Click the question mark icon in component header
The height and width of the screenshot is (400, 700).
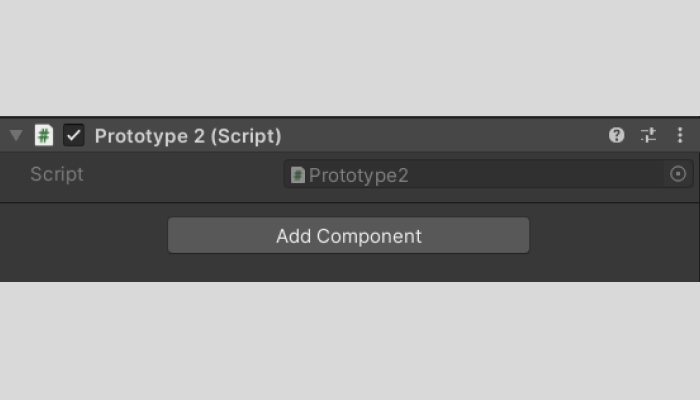[617, 135]
